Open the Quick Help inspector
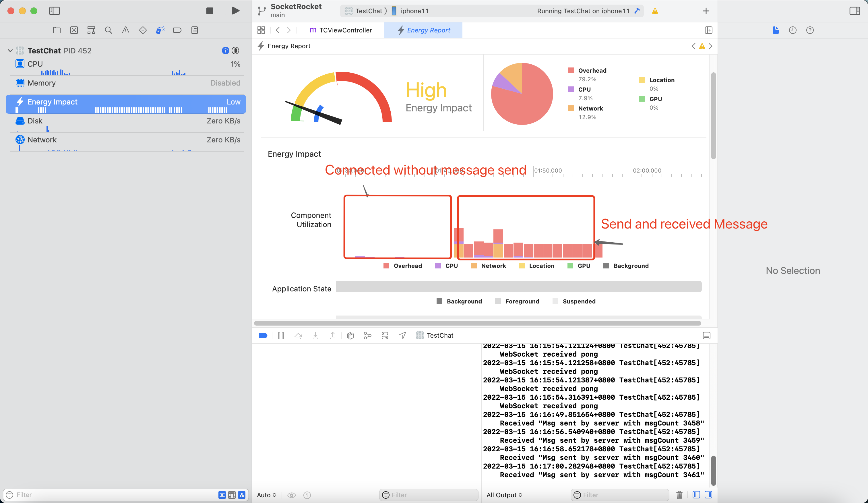Screen dimensions: 868x503 810,30
